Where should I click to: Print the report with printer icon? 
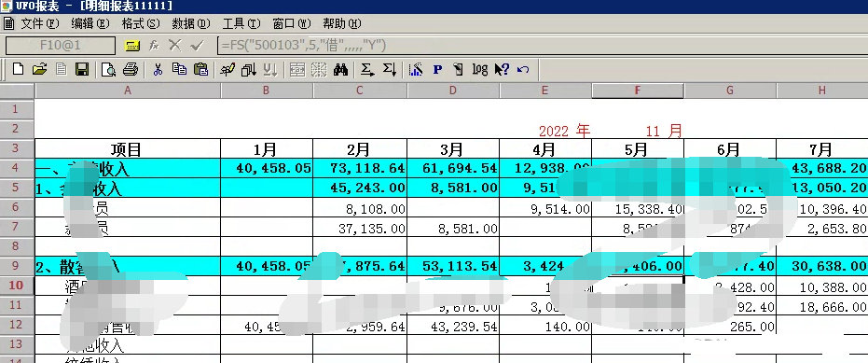click(131, 69)
